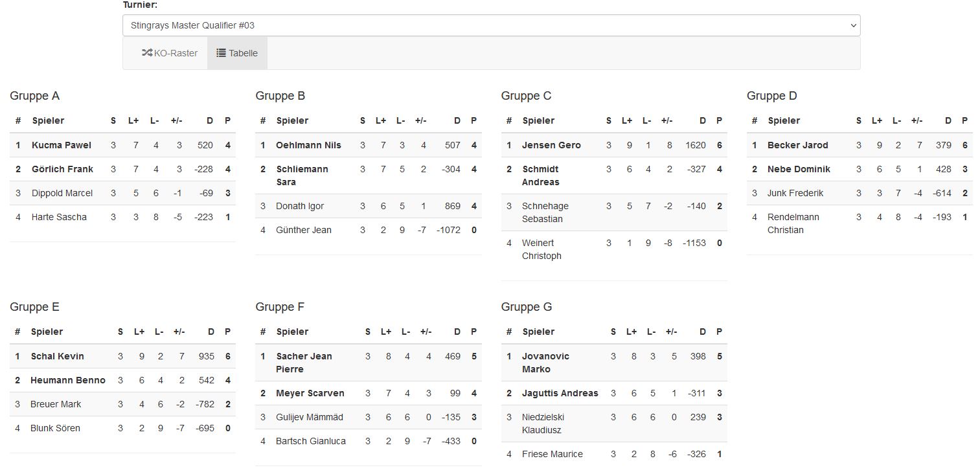Click the Gruppe G heading
The width and height of the screenshot is (980, 474).
point(527,307)
